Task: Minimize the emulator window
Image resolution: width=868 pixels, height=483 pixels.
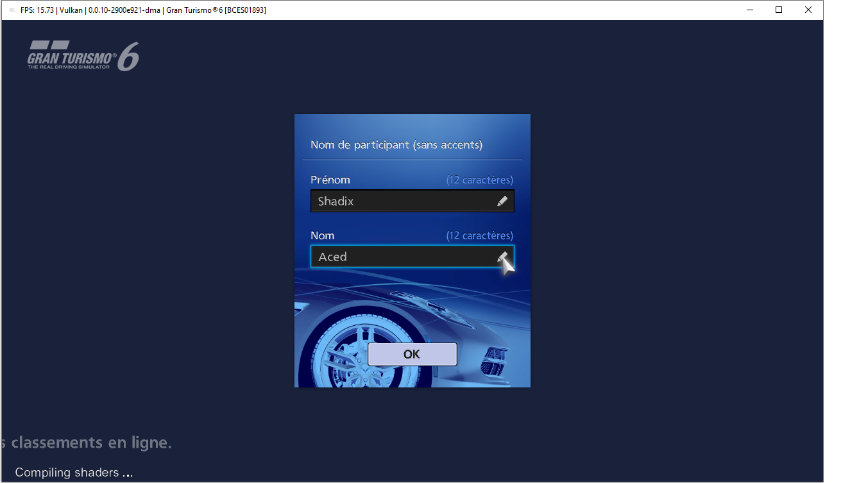Action: point(749,10)
